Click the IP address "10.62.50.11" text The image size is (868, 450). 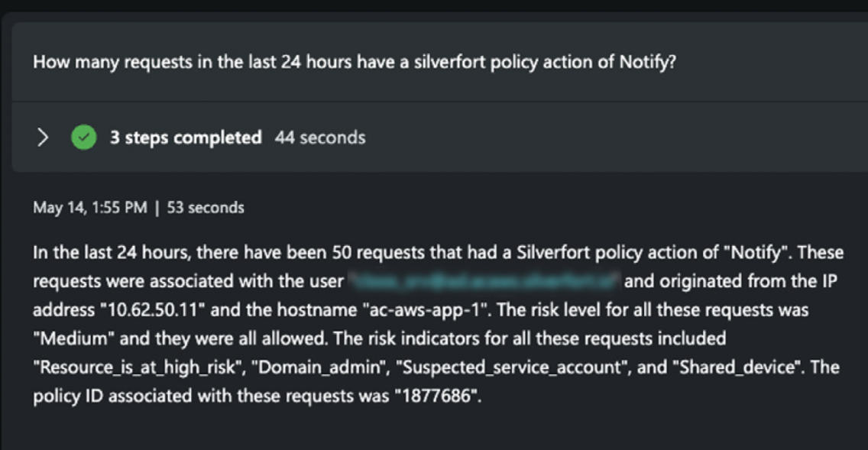pyautogui.click(x=152, y=309)
